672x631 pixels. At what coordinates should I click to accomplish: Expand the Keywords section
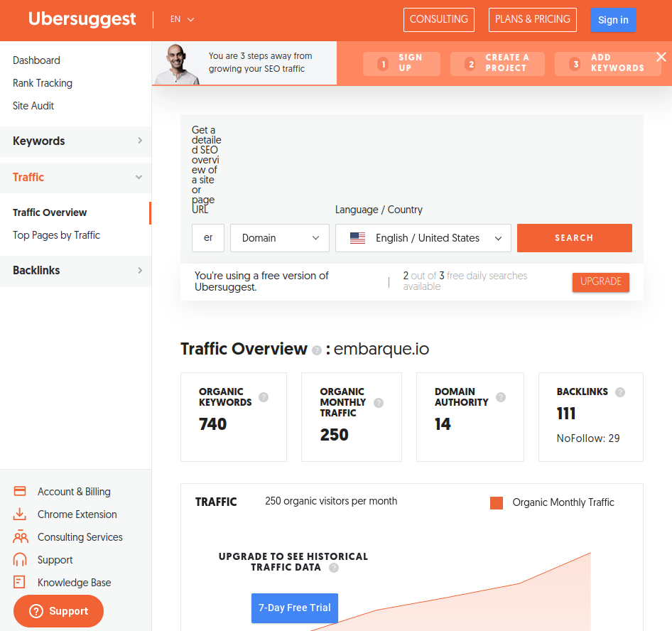(x=75, y=141)
